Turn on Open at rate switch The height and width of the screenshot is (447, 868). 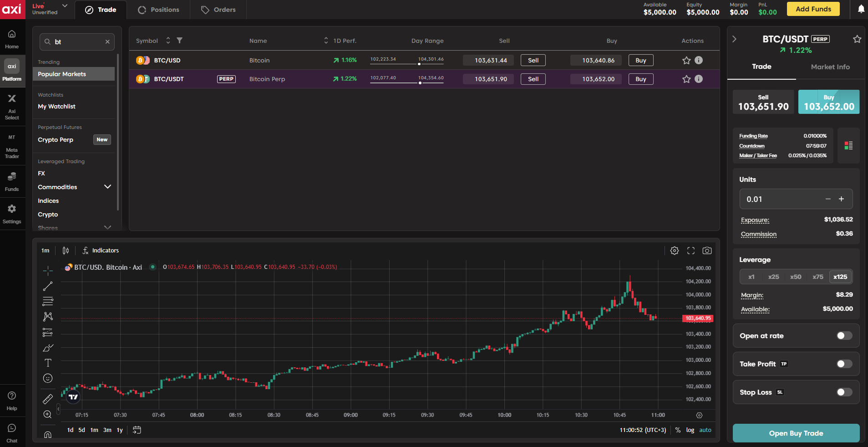(844, 336)
